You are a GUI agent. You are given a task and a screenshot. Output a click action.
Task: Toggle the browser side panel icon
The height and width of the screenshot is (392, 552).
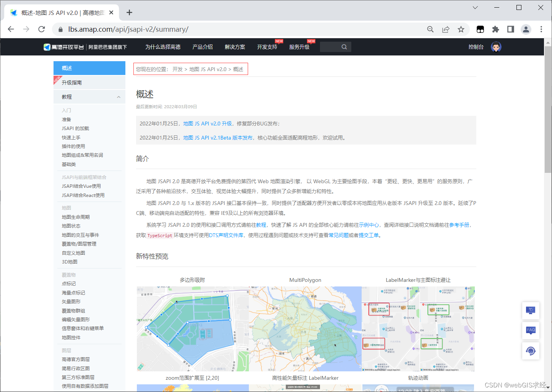510,29
